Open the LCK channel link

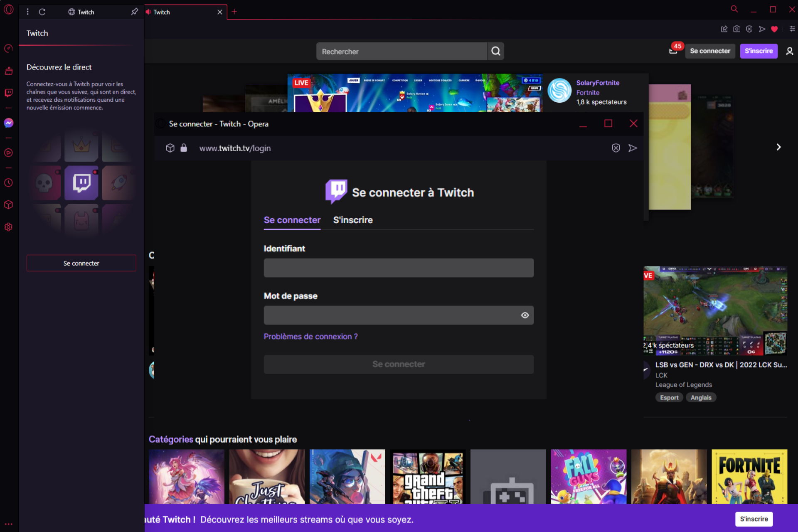[661, 375]
